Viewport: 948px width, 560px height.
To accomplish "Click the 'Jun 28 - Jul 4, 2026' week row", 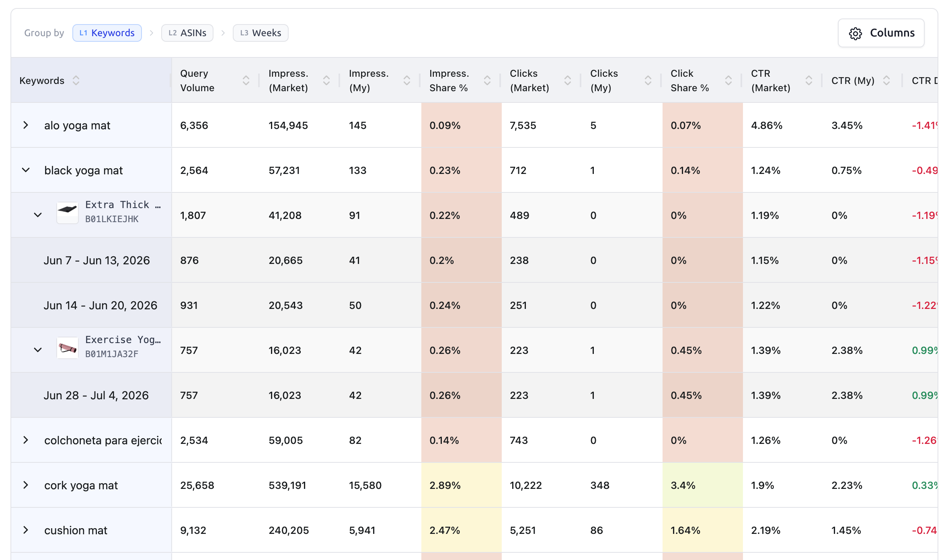I will pos(474,395).
